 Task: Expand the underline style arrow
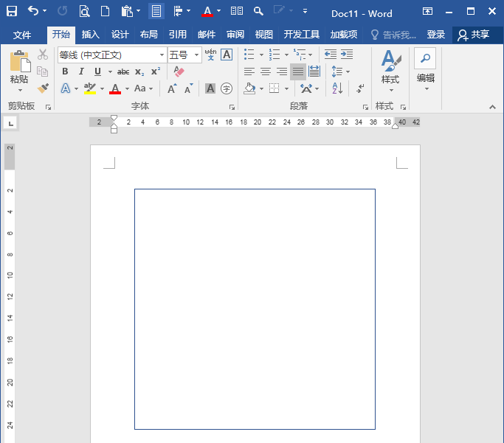110,71
